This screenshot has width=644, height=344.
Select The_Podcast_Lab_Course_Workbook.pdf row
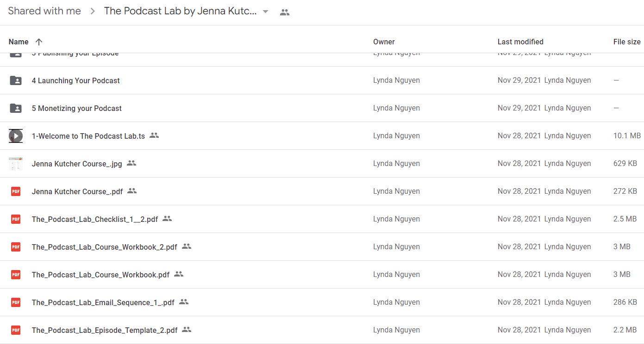[322, 275]
